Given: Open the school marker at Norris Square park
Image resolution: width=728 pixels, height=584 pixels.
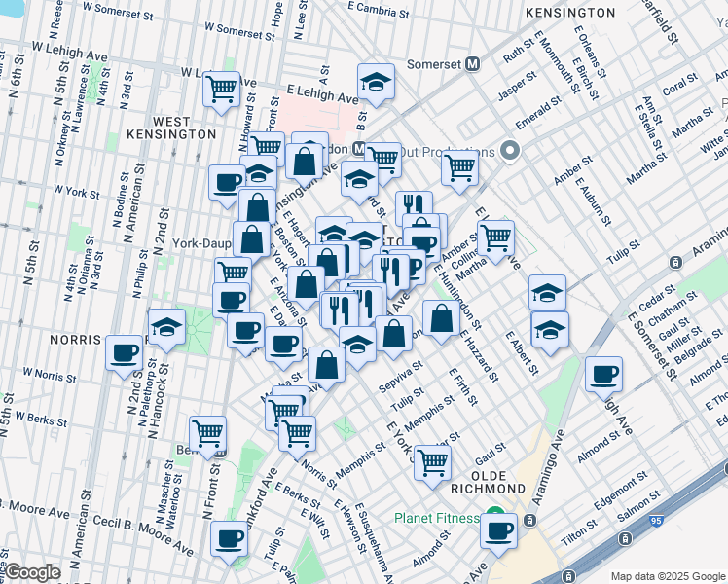Looking at the screenshot, I should 166,328.
